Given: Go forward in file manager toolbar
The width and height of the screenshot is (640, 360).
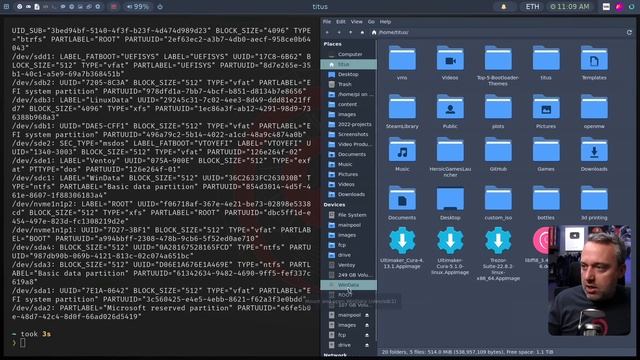Looking at the screenshot, I should click(x=339, y=32).
